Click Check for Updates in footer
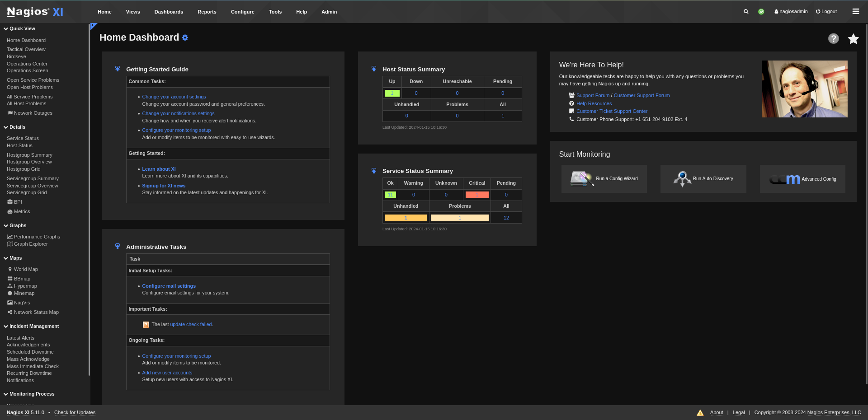 click(x=75, y=413)
